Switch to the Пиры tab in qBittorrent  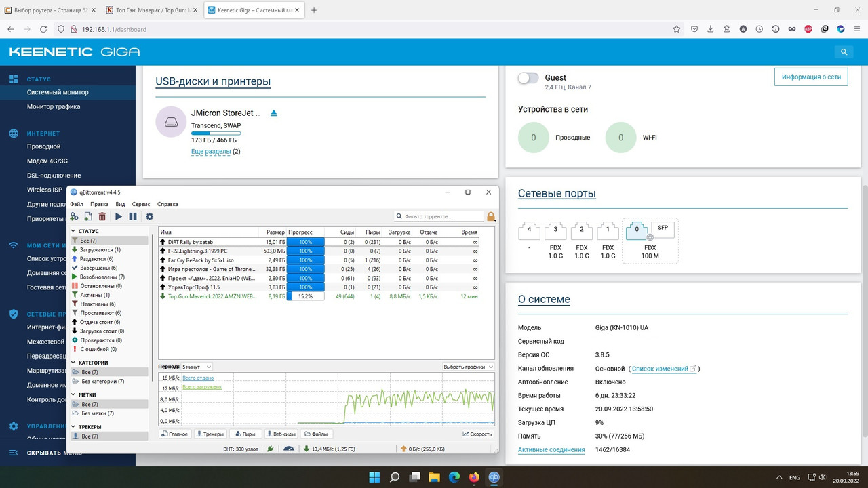[245, 434]
